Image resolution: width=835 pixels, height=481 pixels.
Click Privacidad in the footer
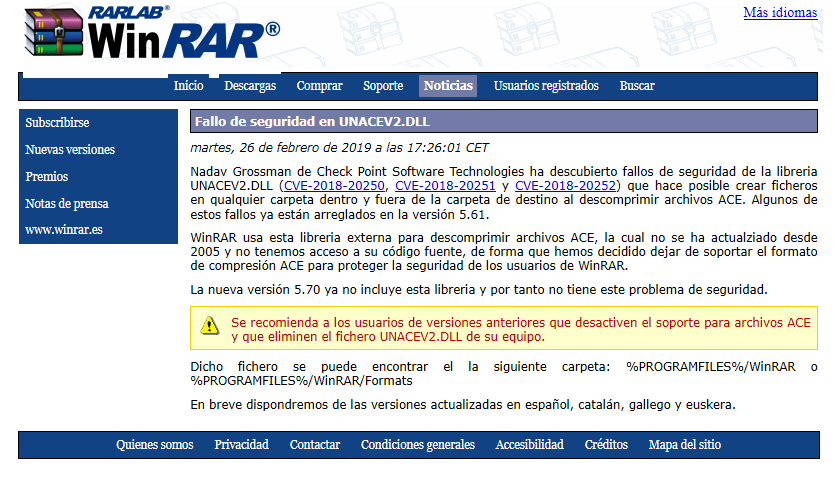(x=242, y=445)
